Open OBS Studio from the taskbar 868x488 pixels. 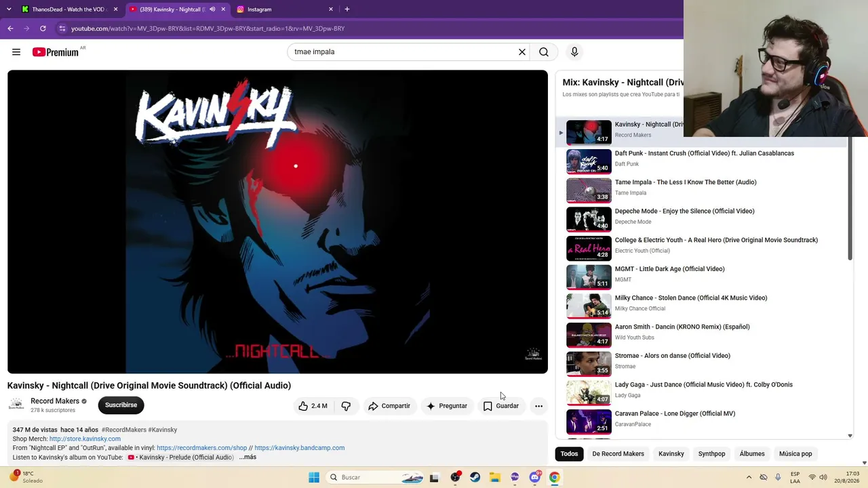coord(455,477)
